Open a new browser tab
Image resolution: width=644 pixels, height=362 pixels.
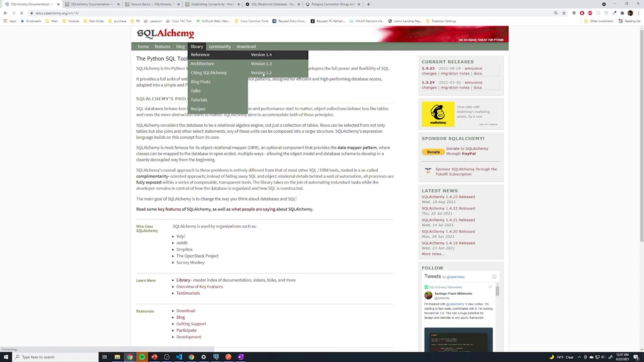[x=368, y=4]
